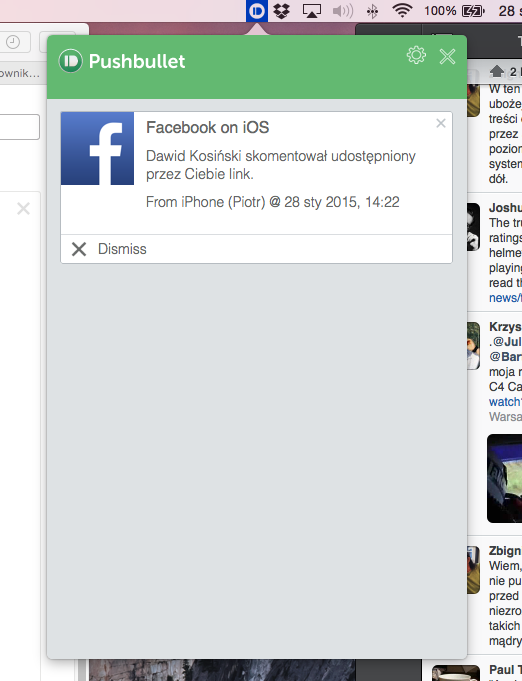Open the 'watch' link in Krzysztof's tweet
The width and height of the screenshot is (522, 681).
point(505,402)
